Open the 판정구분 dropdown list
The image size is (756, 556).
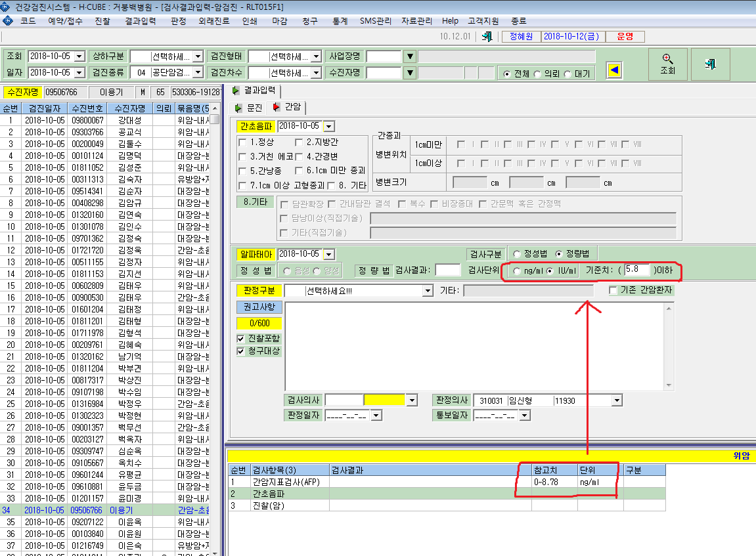[428, 291]
